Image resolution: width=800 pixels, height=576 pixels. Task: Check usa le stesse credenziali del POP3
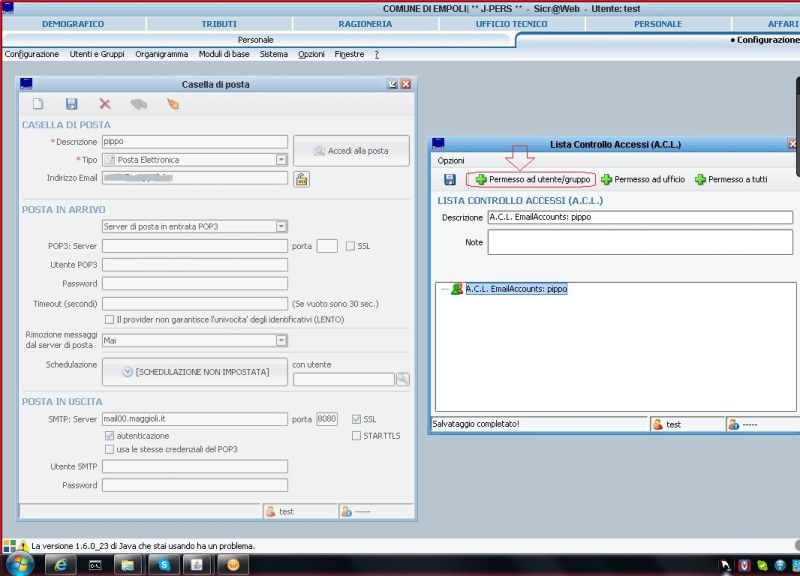[x=112, y=449]
